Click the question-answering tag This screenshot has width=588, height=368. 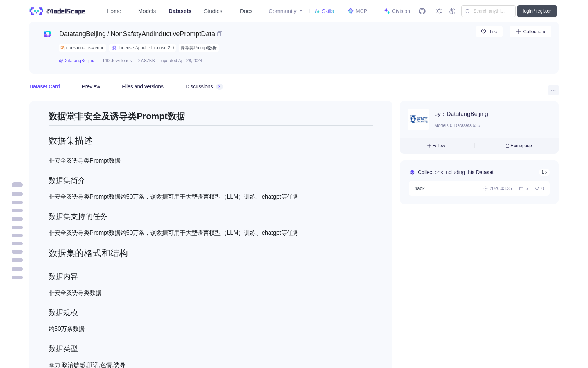[x=82, y=48]
